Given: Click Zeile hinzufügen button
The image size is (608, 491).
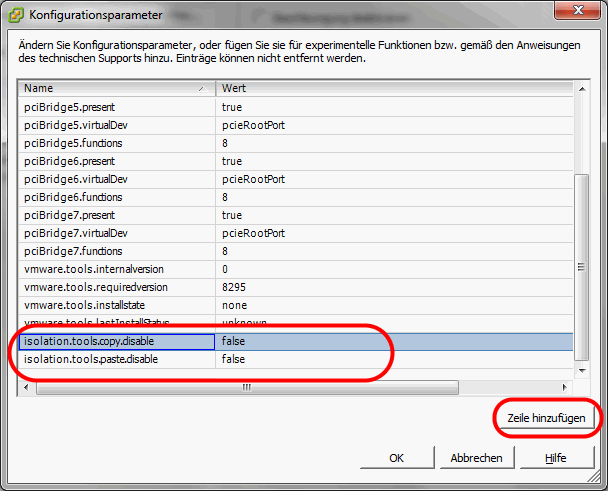Looking at the screenshot, I should tap(546, 417).
